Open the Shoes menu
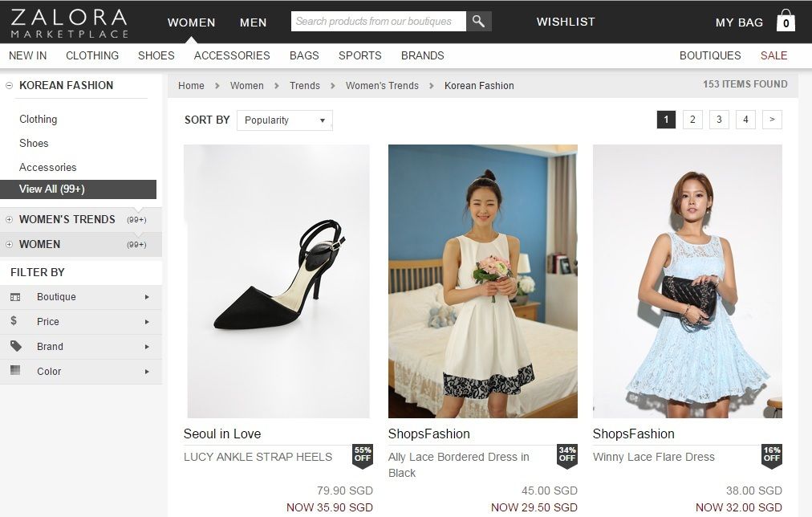This screenshot has height=517, width=812. (156, 55)
